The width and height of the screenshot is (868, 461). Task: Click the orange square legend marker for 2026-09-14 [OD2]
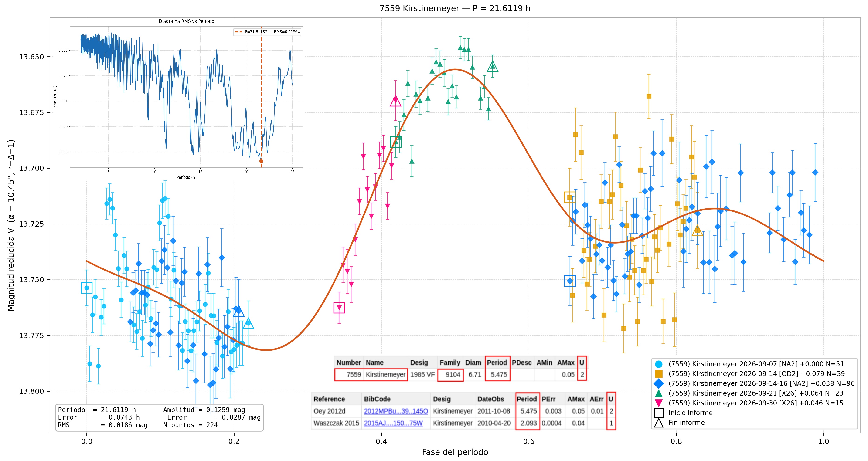click(x=658, y=374)
